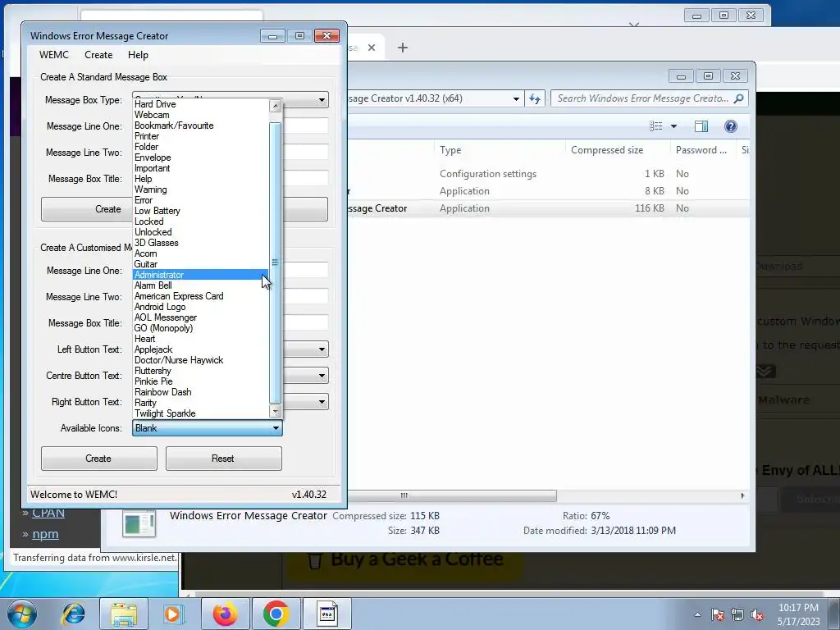Switch to Google Chrome in the taskbar
Image resolution: width=840 pixels, height=630 pixels.
[x=276, y=614]
